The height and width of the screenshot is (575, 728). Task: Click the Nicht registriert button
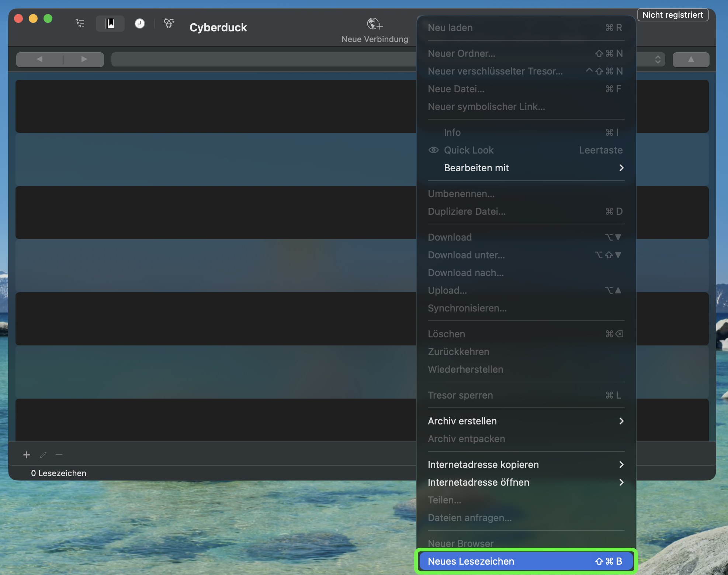tap(673, 15)
